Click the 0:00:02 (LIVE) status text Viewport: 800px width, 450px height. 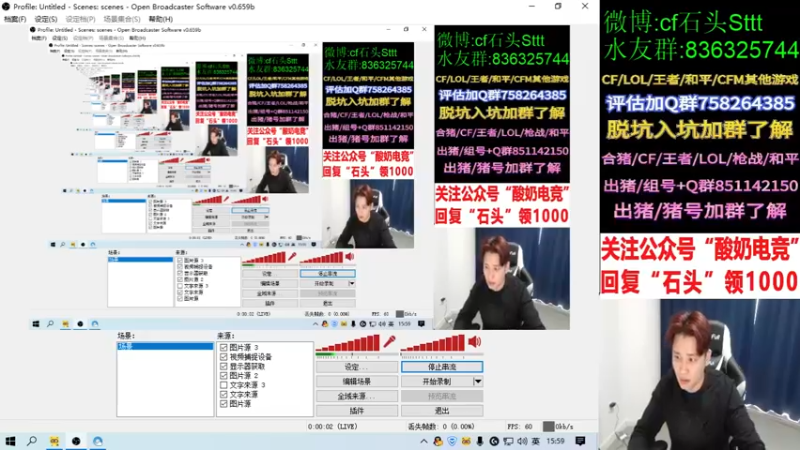(x=333, y=427)
